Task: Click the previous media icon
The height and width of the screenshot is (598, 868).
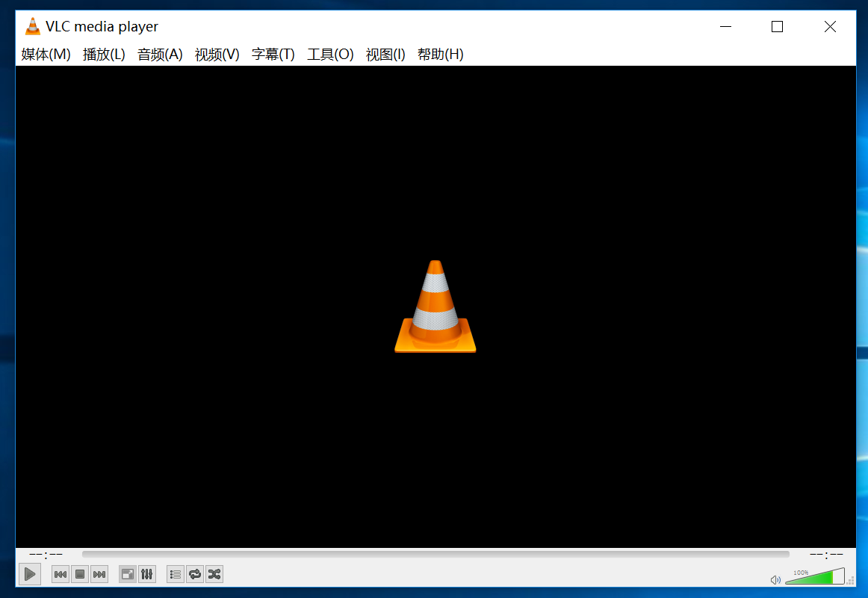Action: pyautogui.click(x=60, y=574)
